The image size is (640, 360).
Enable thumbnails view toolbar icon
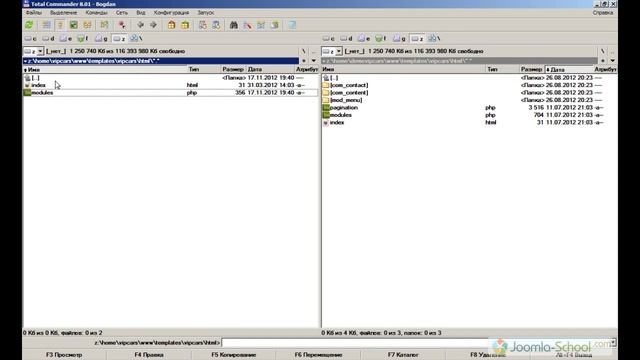click(73, 25)
